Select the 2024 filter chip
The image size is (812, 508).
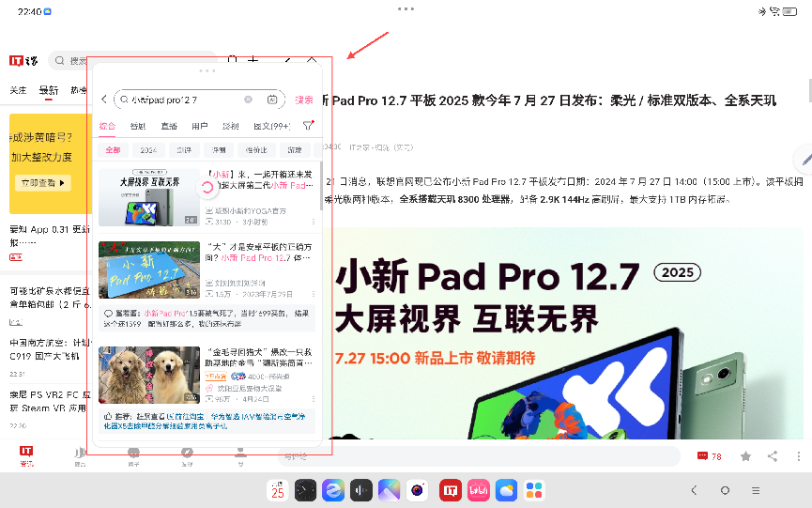click(148, 150)
